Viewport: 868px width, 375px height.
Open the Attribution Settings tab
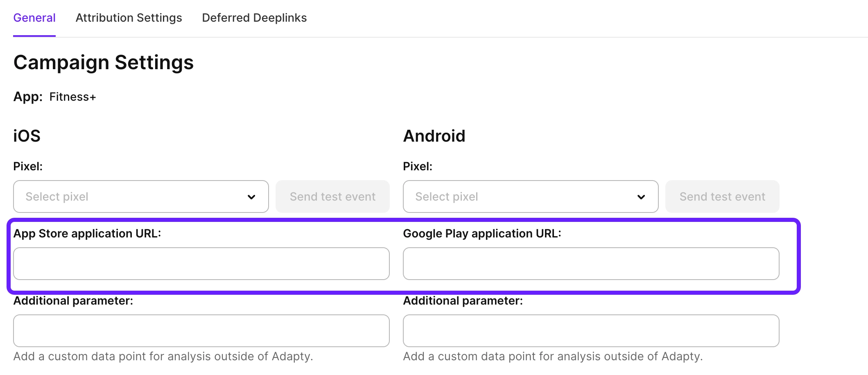click(x=129, y=18)
